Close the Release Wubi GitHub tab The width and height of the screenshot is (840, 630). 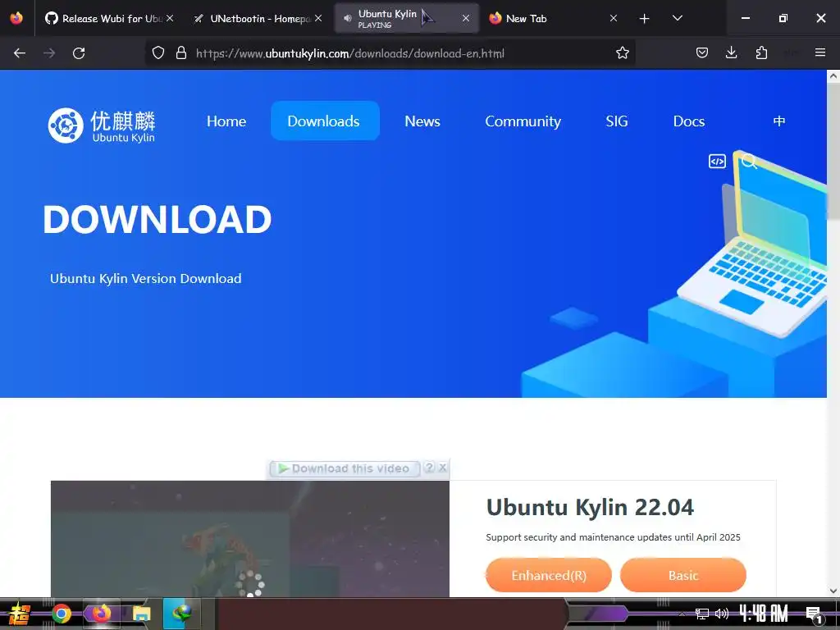[170, 18]
